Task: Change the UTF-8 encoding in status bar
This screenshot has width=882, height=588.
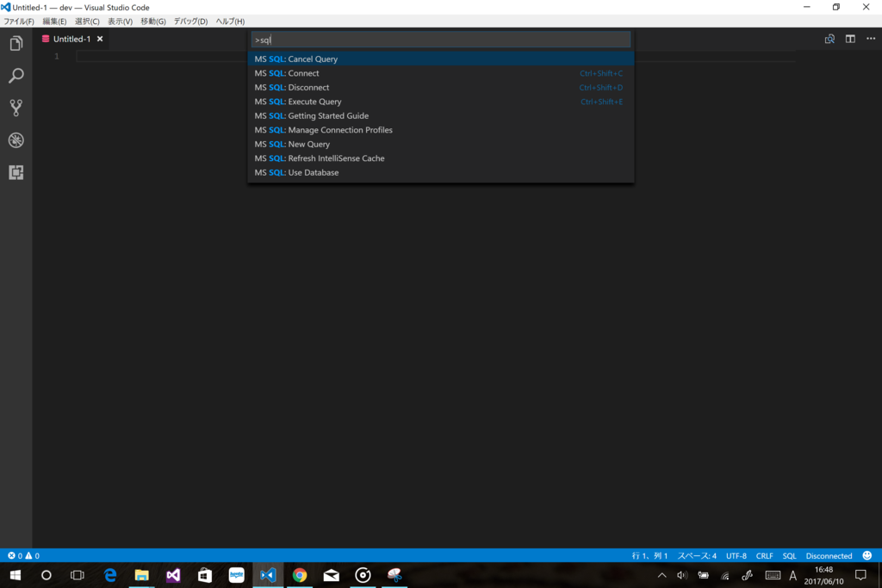Action: [x=736, y=555]
